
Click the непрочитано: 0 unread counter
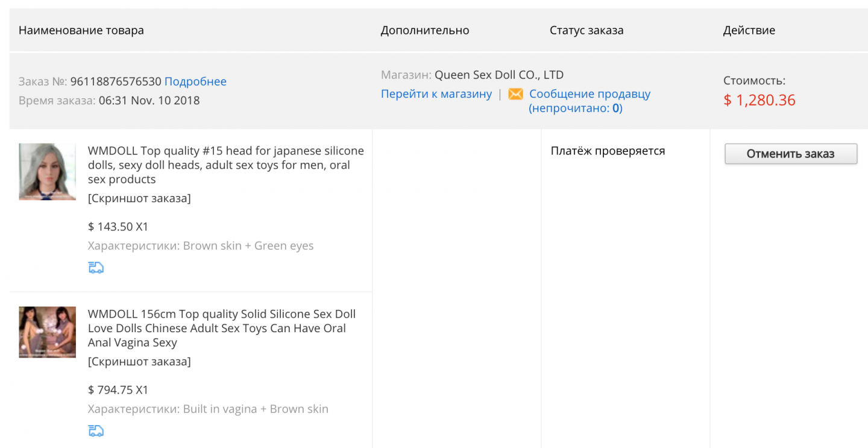(x=576, y=109)
